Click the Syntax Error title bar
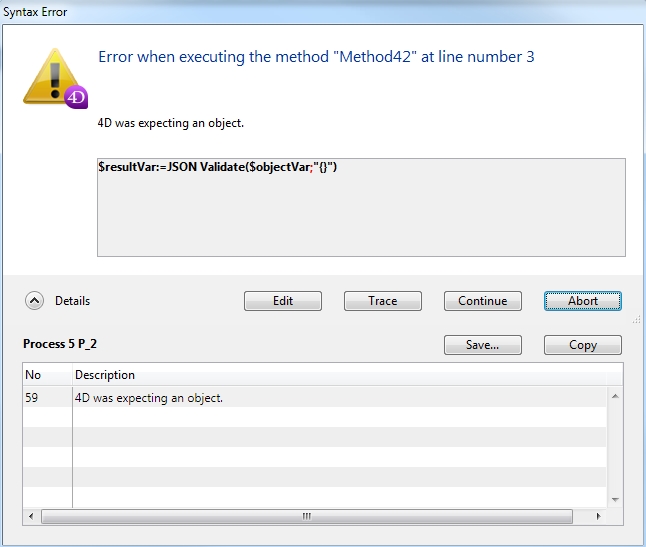 tap(300, 12)
